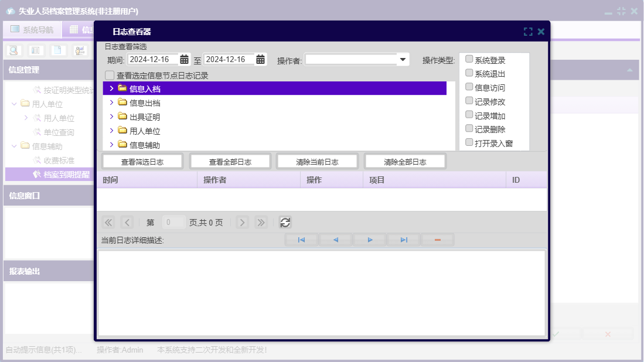Image resolution: width=644 pixels, height=362 pixels.
Task: Open the start date calendar picker
Action: (x=184, y=59)
